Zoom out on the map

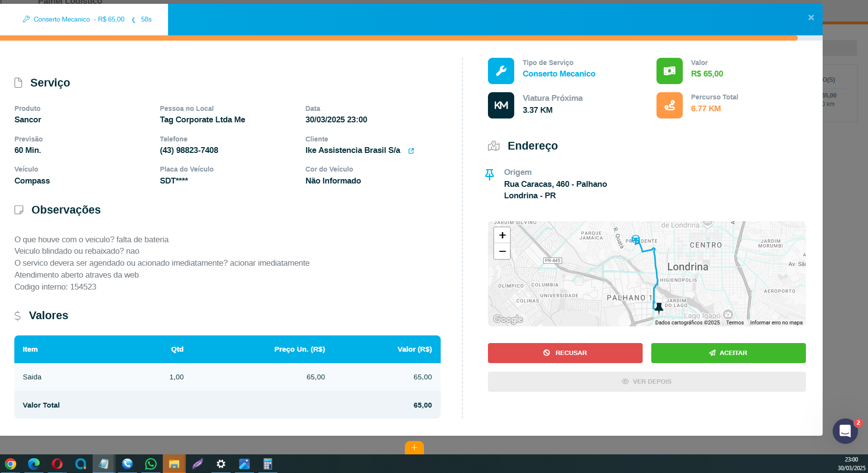tap(502, 251)
